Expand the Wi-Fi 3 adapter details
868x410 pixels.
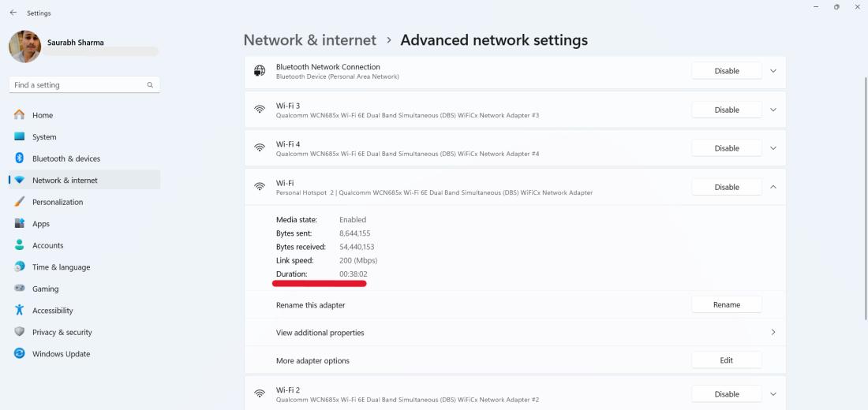[x=773, y=110]
